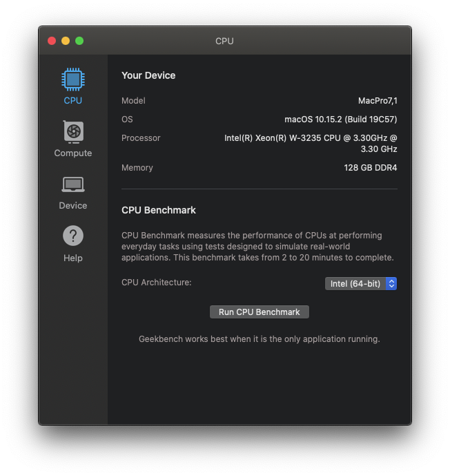Click the 128 GB DDR4 memory value
450x476 pixels.
click(370, 168)
